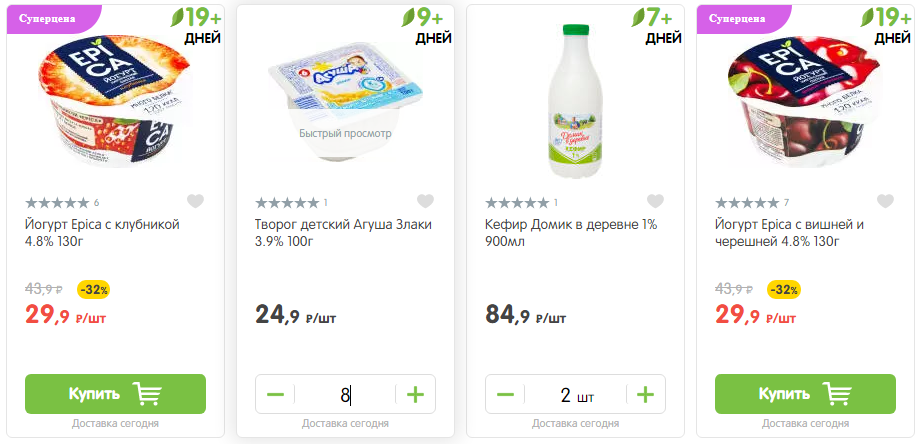The image size is (920, 444).
Task: Add Кефир Домик в деревне to favorites
Action: point(656,201)
